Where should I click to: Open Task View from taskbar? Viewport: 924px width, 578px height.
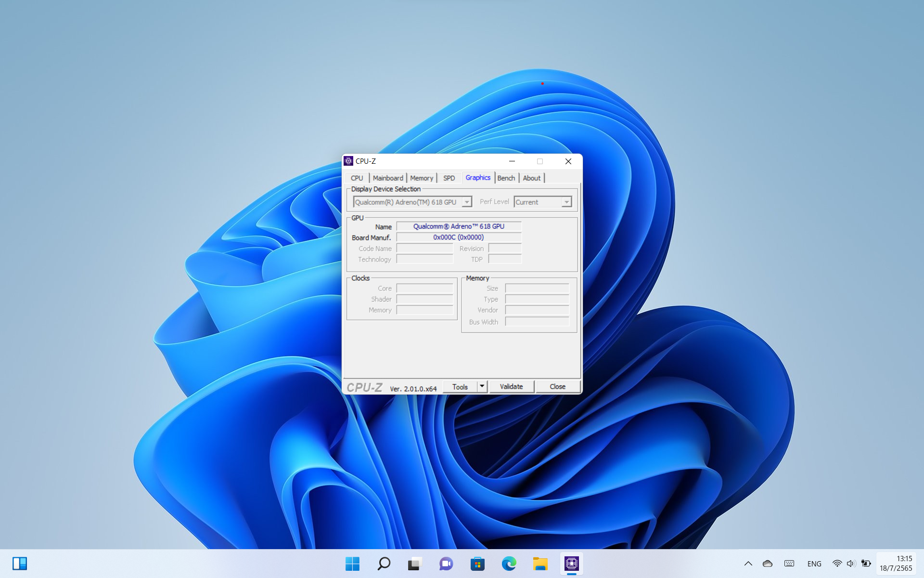415,564
